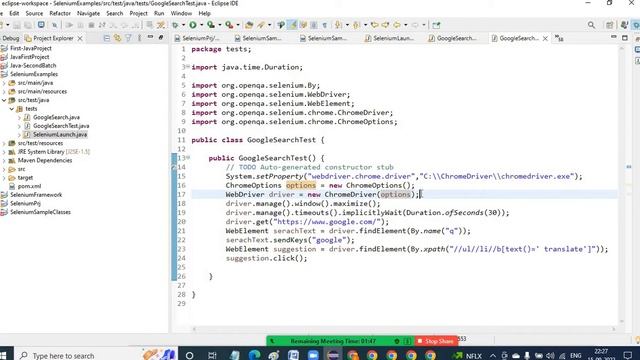640x360 pixels.
Task: Select the SeleniumFramework project
Action: (36, 195)
